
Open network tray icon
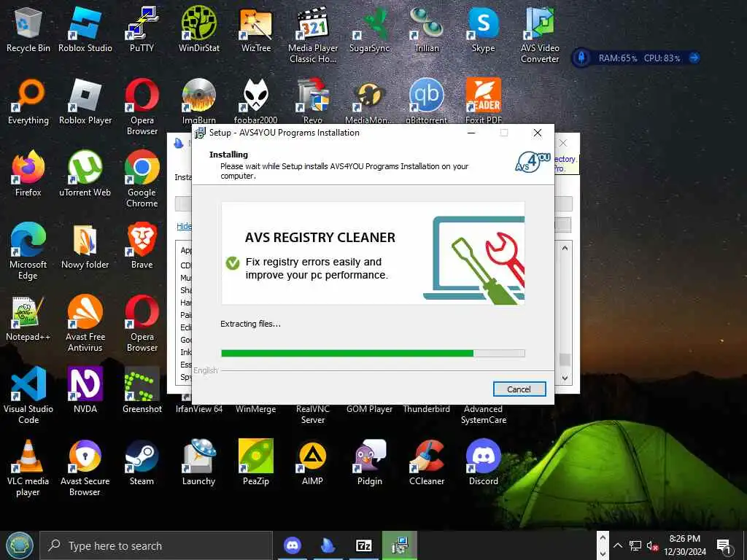click(x=635, y=545)
